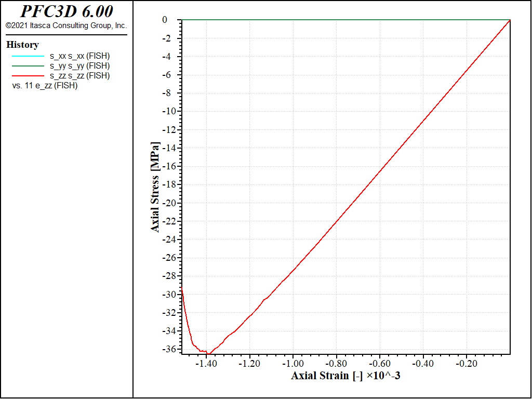Click the -1.00 tick label on the strain axis

[293, 364]
